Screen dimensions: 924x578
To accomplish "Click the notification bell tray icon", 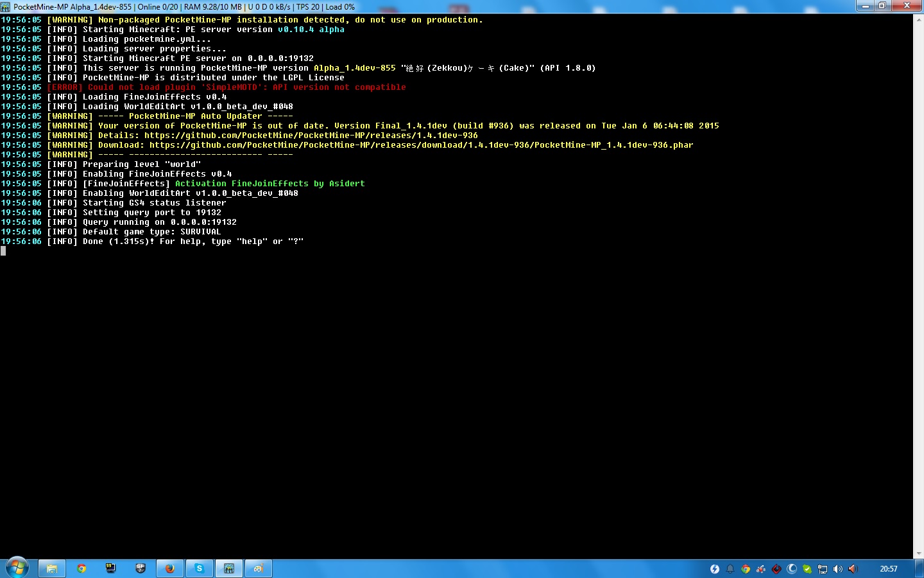I will [x=730, y=569].
